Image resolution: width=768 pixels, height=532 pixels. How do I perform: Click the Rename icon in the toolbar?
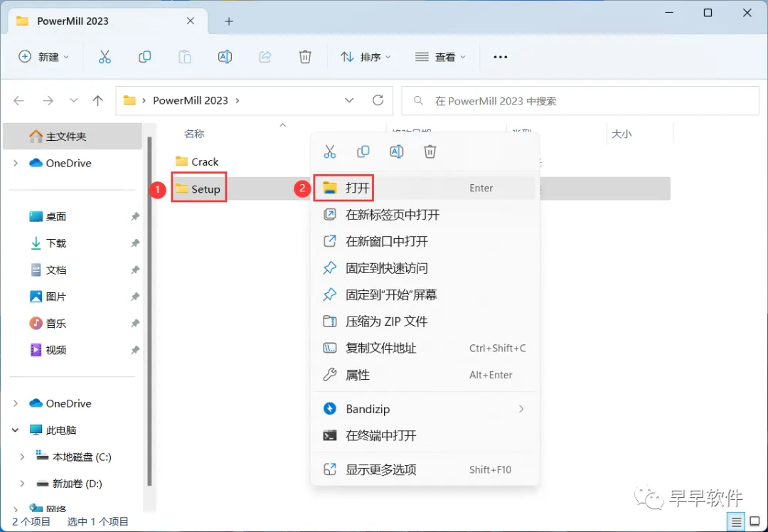[x=225, y=57]
